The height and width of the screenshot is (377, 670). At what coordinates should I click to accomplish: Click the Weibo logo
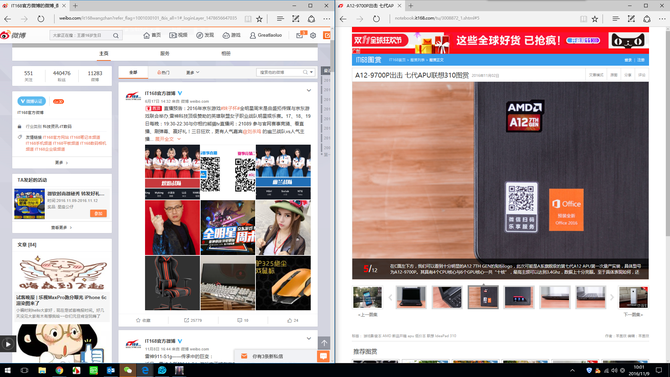(x=13, y=35)
